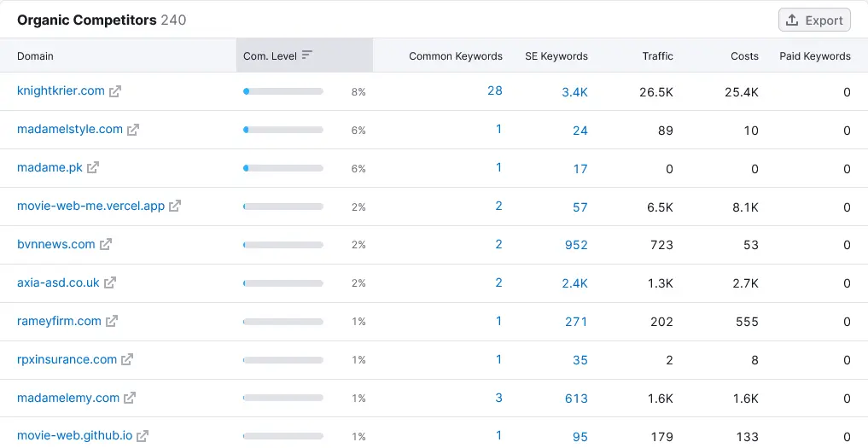Click the competition level bar for bvnnews.com
The image size is (868, 448).
283,245
